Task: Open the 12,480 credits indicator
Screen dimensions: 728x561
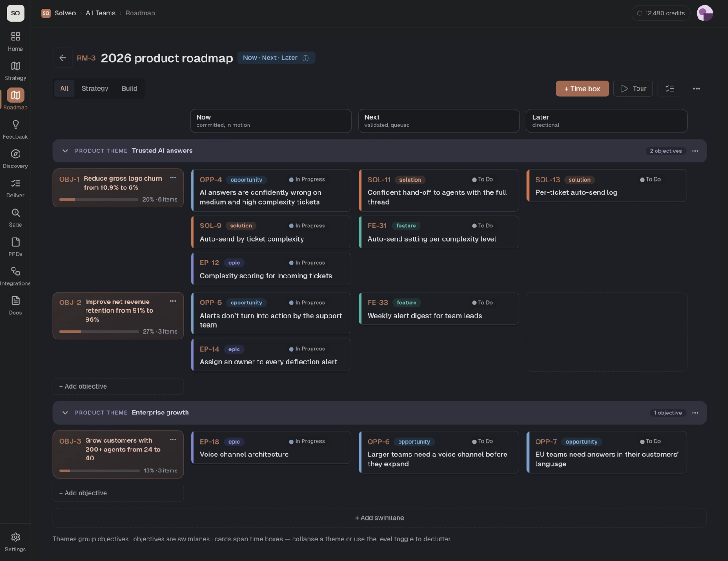Action: coord(661,13)
